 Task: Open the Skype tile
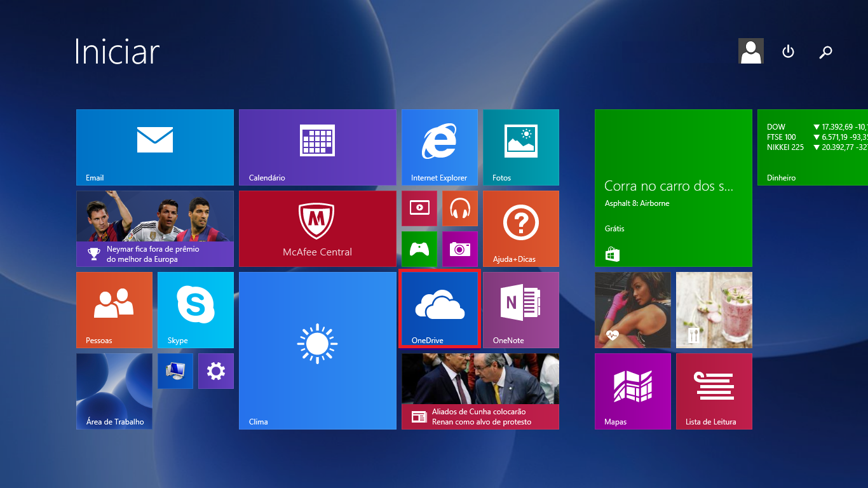tap(195, 309)
